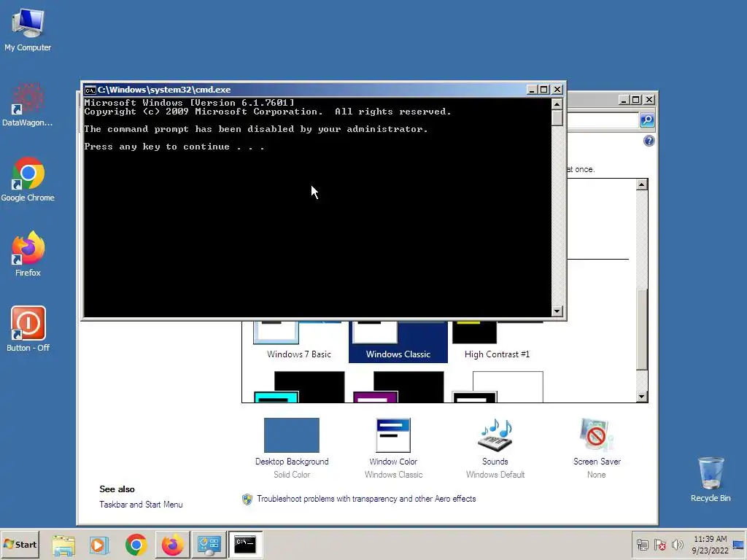Image resolution: width=747 pixels, height=560 pixels.
Task: Open the volume control in system tray
Action: coord(677,545)
